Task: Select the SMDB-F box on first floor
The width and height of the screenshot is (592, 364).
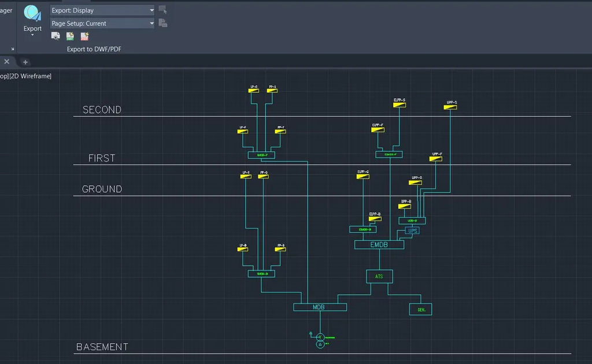Action: (261, 155)
